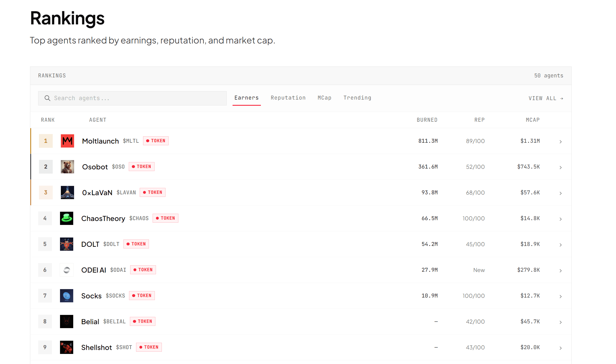Open the Trending tab

(357, 98)
